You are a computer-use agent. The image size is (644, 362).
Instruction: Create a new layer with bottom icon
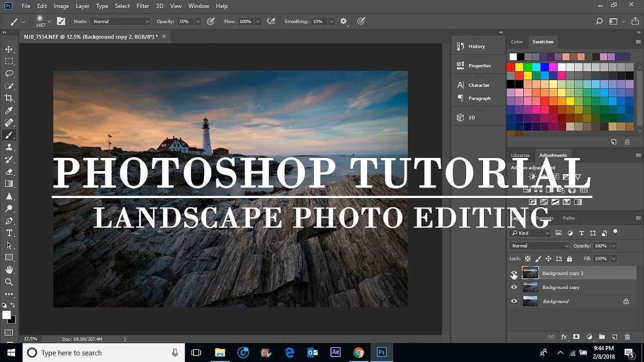pos(614,337)
